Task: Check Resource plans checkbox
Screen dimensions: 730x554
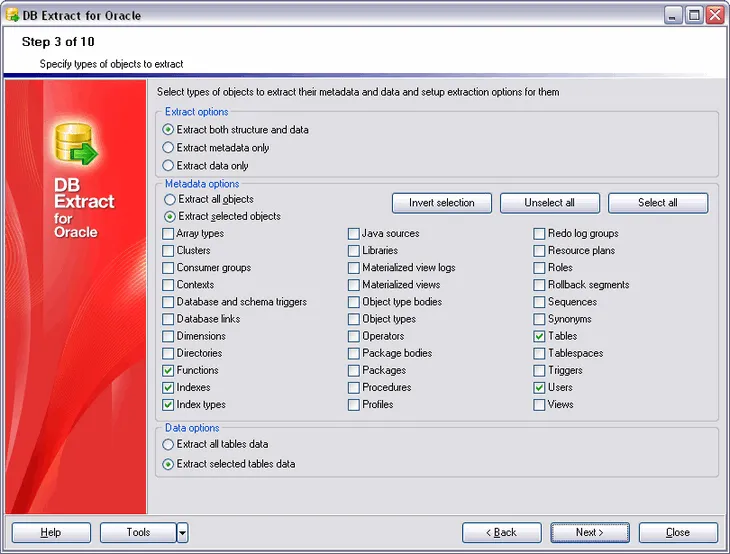Action: click(x=539, y=251)
